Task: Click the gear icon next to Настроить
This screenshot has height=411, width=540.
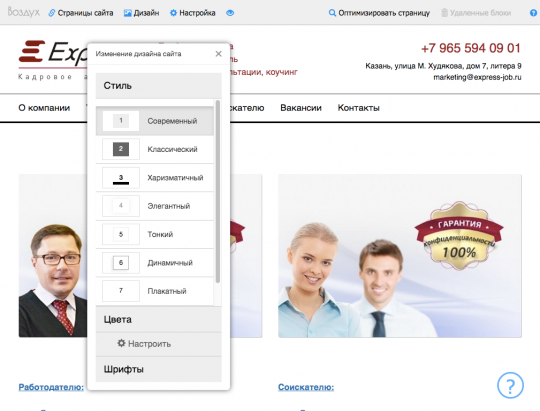Action: (121, 343)
